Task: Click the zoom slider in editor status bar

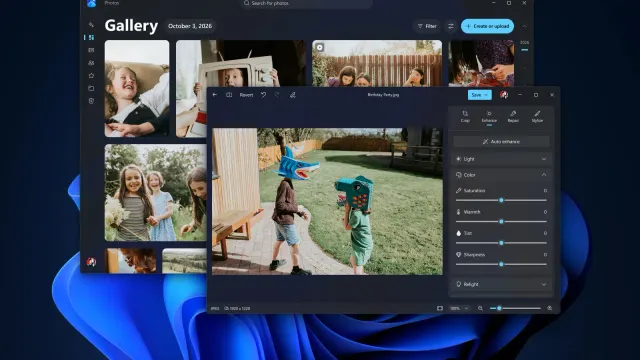Action: (515, 308)
